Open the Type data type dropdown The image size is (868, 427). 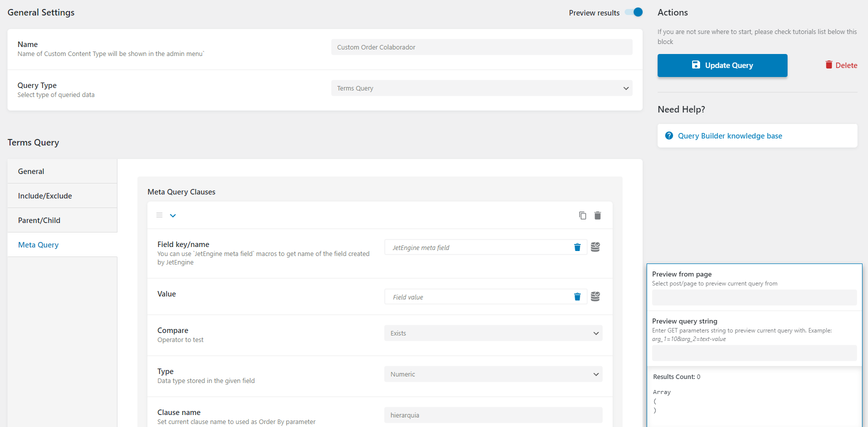493,374
